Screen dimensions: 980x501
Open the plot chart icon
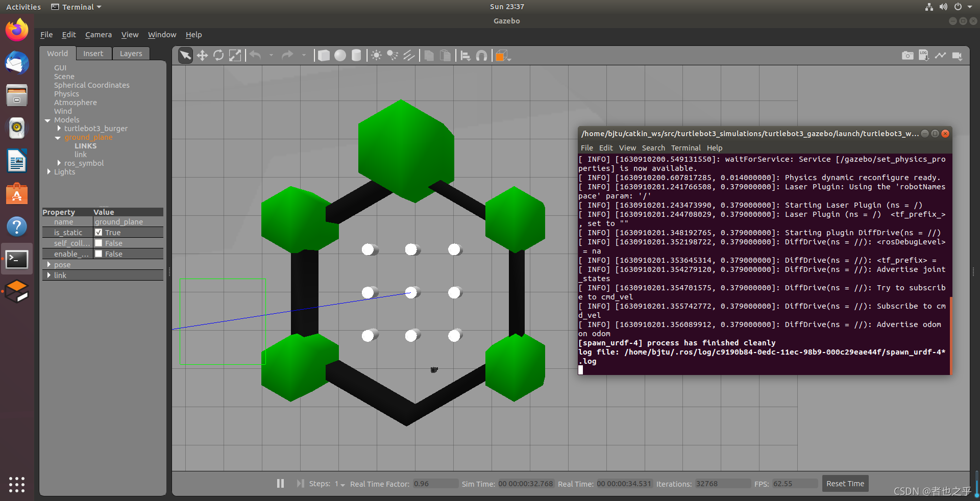click(x=940, y=55)
